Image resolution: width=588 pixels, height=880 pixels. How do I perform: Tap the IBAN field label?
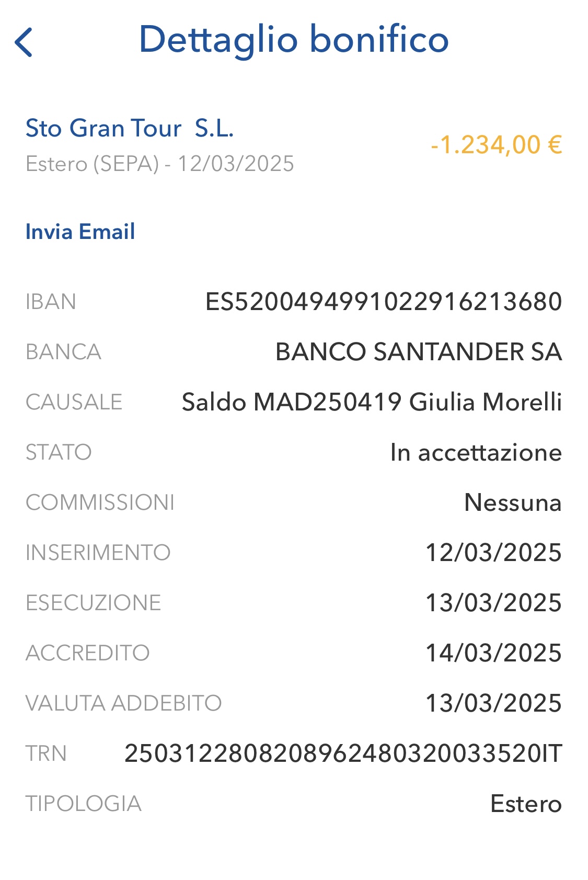coord(51,302)
